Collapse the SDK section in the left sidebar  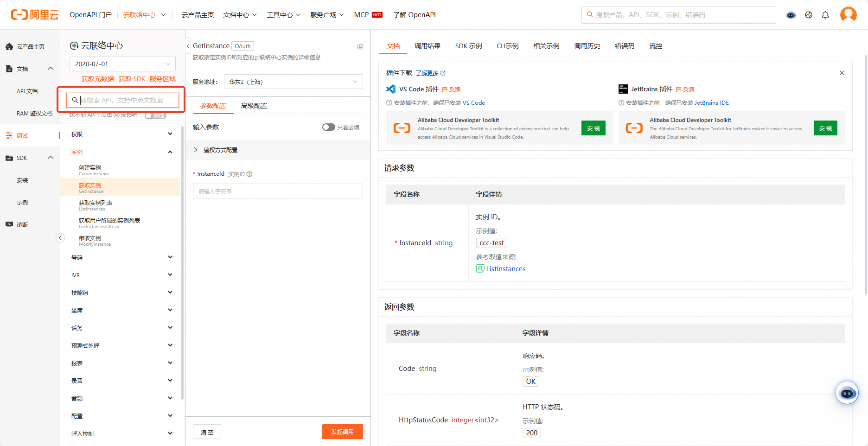[51, 158]
